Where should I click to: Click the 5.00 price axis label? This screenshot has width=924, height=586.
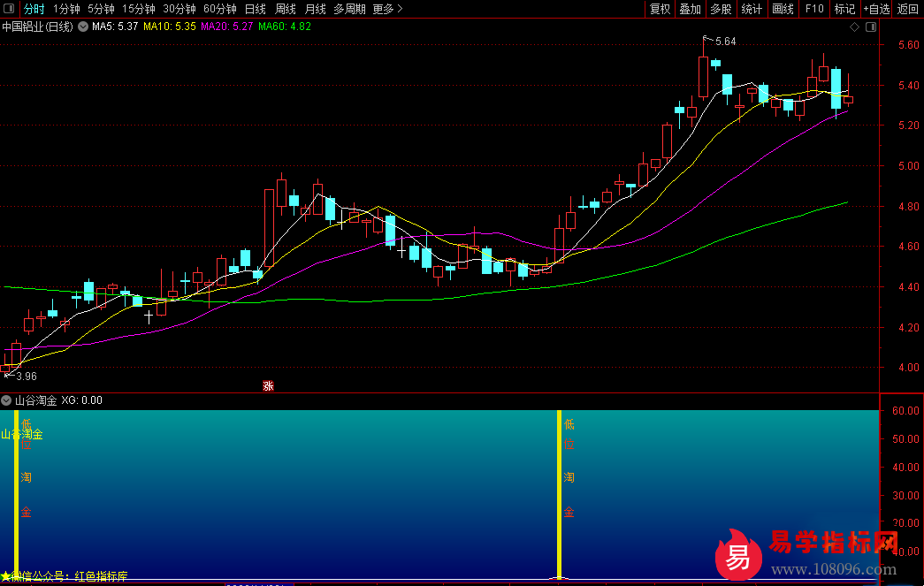[x=909, y=166]
